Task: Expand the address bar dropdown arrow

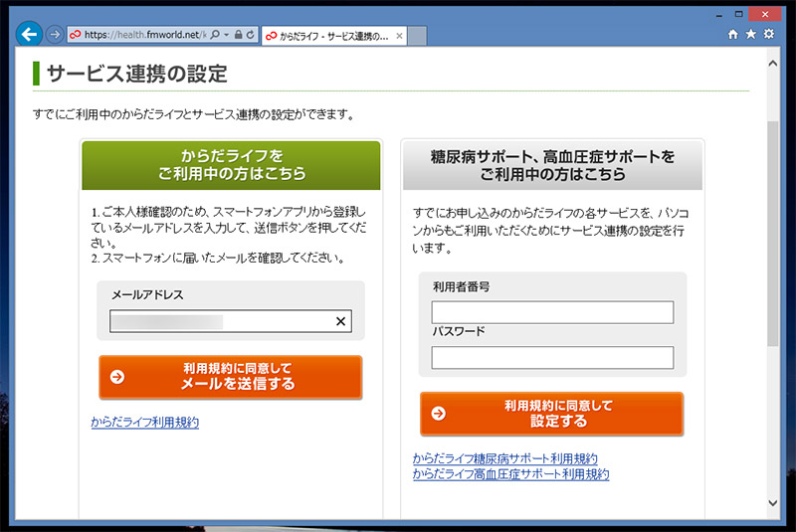Action: [226, 34]
